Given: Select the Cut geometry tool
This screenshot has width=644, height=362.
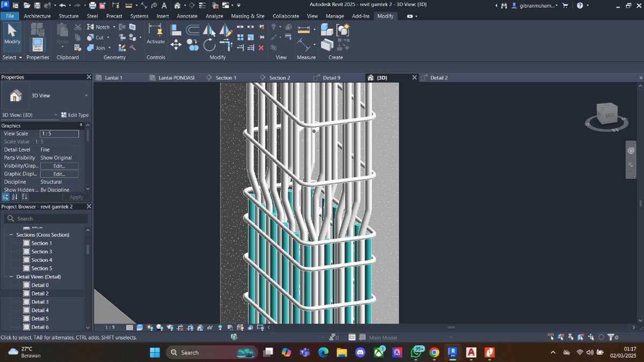Looking at the screenshot, I should (96, 38).
